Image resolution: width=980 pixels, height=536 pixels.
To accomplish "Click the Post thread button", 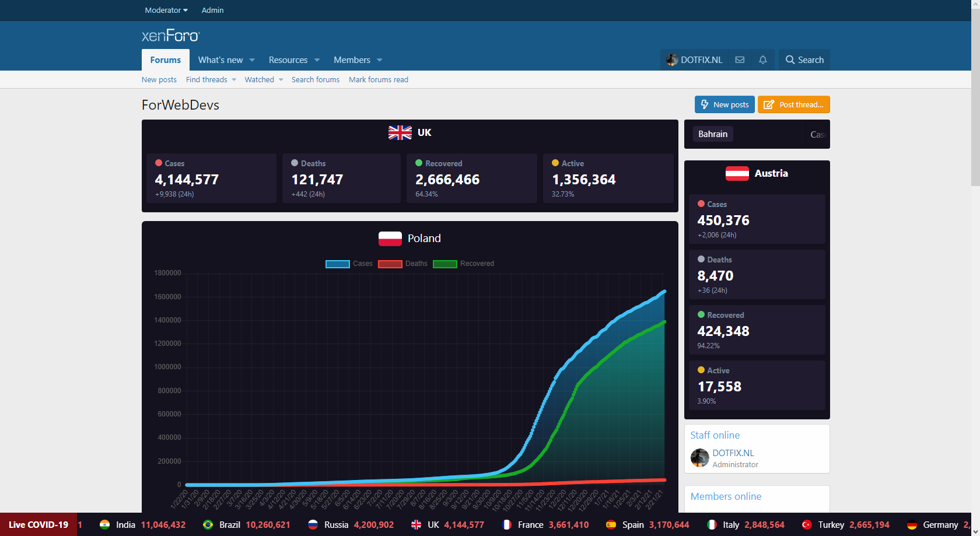I will coord(793,104).
